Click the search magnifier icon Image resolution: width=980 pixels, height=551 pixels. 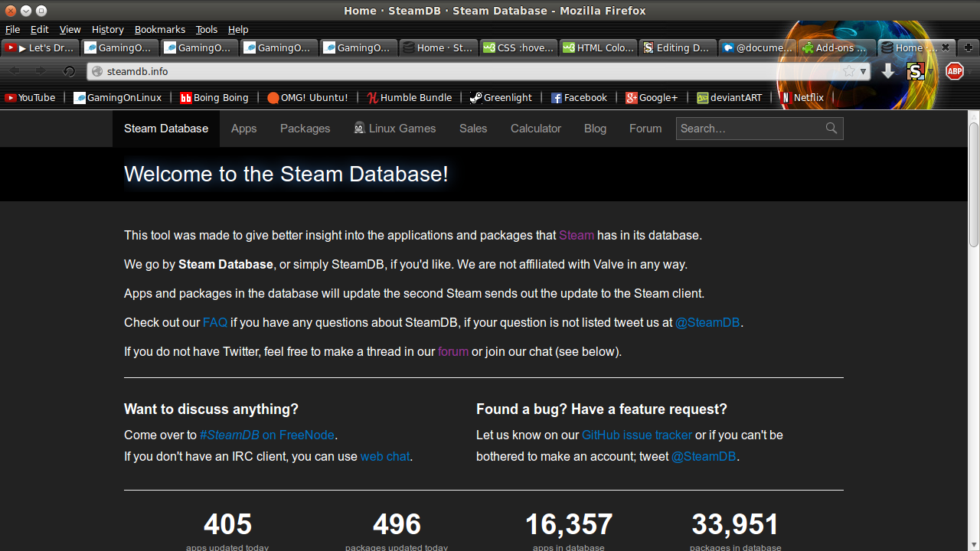pos(831,129)
